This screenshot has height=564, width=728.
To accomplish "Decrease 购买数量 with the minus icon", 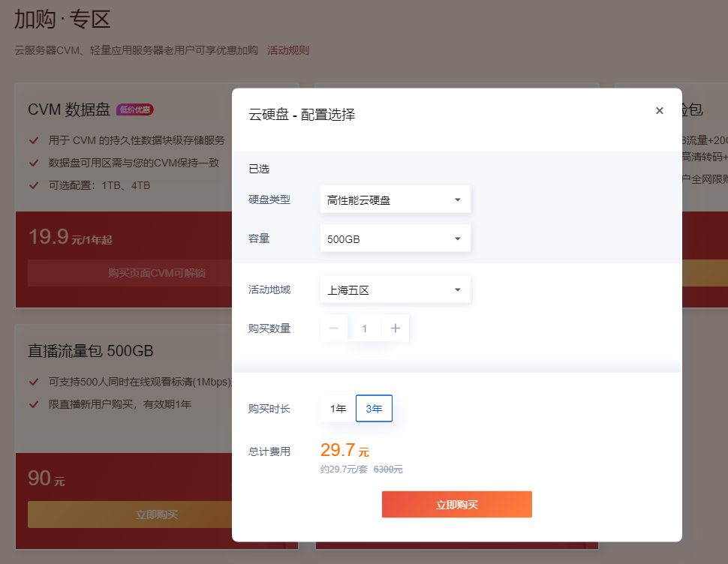I will coord(334,328).
